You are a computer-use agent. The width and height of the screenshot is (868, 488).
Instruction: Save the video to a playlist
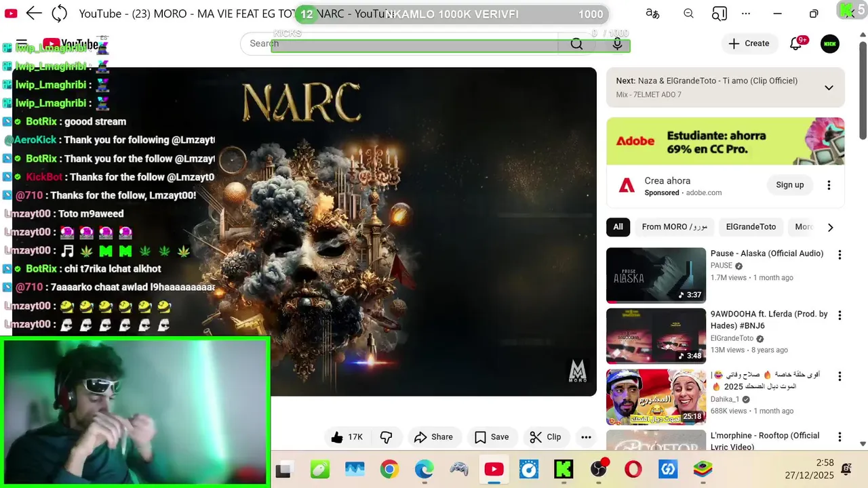pyautogui.click(x=492, y=437)
